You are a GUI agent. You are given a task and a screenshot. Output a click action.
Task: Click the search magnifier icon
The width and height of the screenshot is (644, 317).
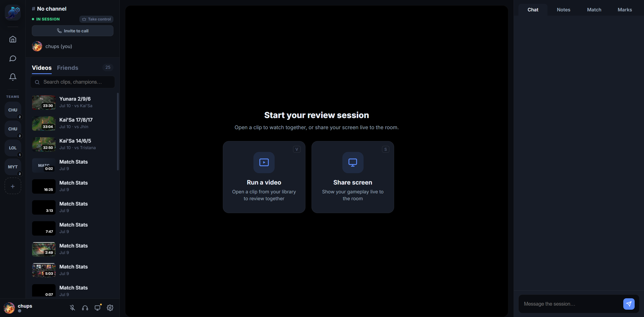tap(37, 82)
